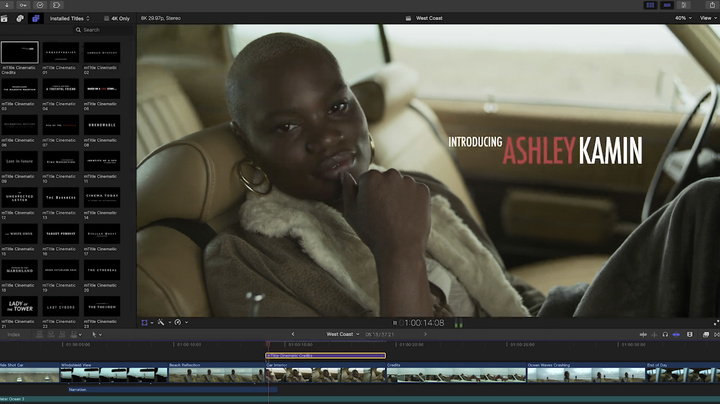The image size is (720, 404).
Task: Open the Keyword Editor key icon
Action: coord(23,5)
